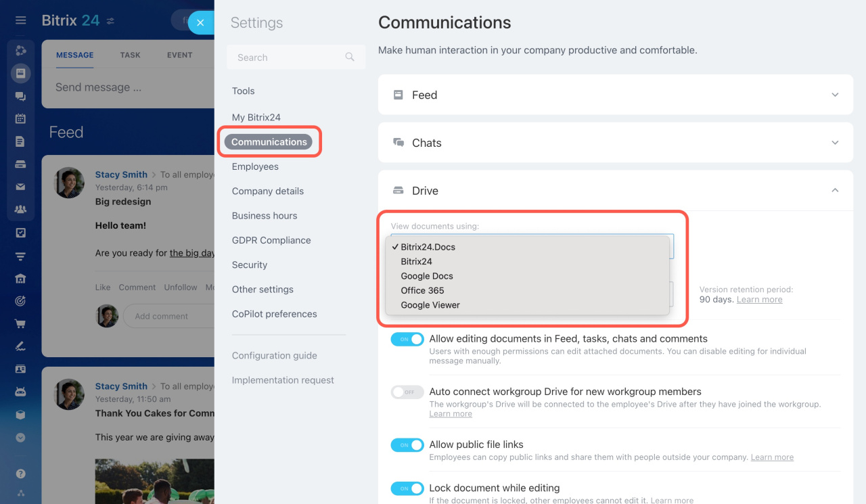
Task: Close the Settings slider with the X button
Action: [200, 22]
